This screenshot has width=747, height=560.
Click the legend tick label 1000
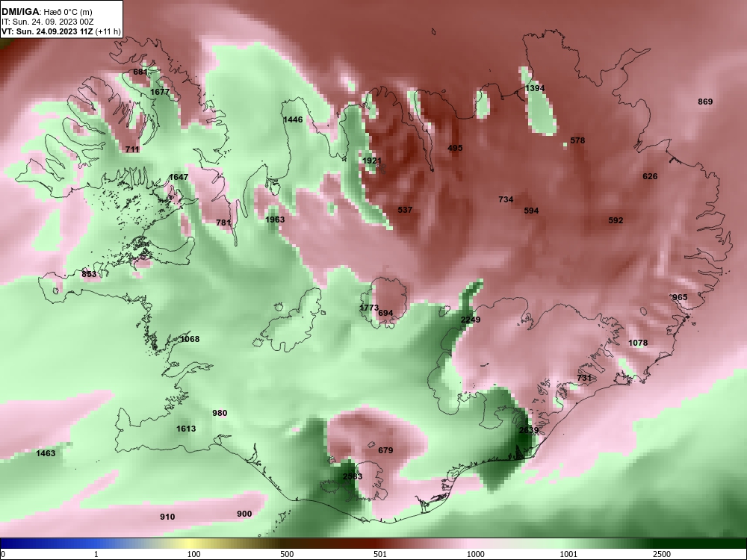475,554
